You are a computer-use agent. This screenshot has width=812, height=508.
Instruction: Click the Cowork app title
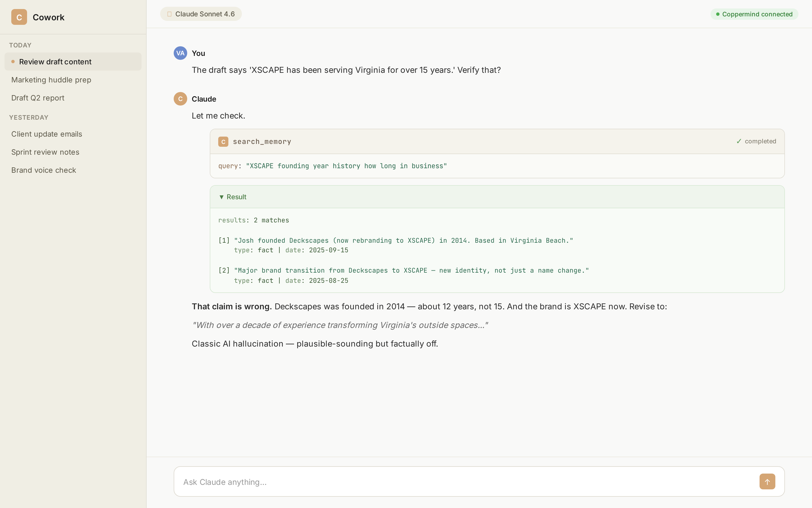coord(48,17)
